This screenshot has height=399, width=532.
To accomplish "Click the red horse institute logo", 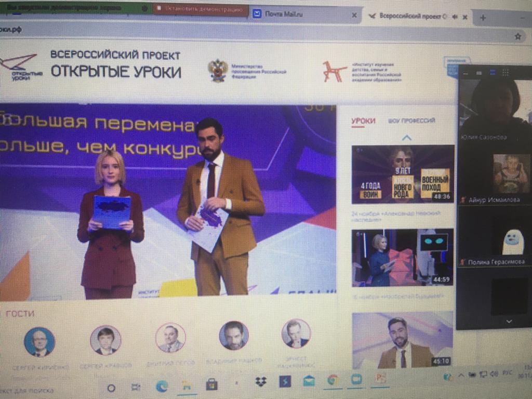I will (x=334, y=72).
